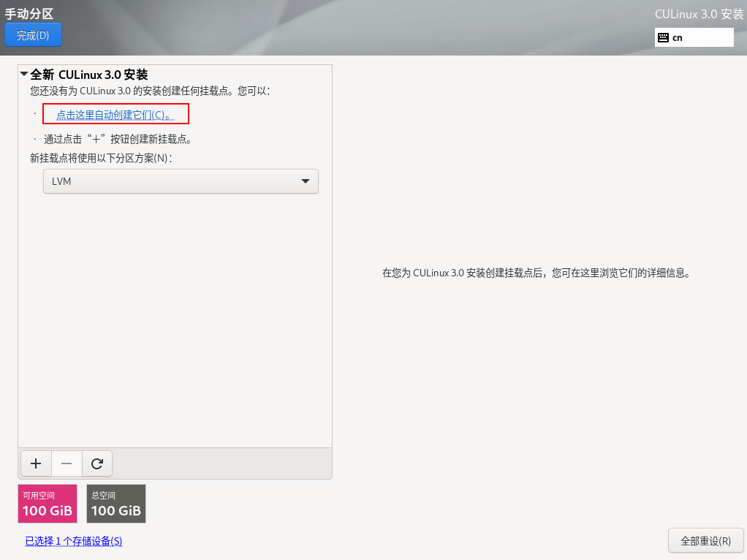Open the LVM partitioning scheme dropdown
This screenshot has width=747, height=560.
pyautogui.click(x=181, y=181)
